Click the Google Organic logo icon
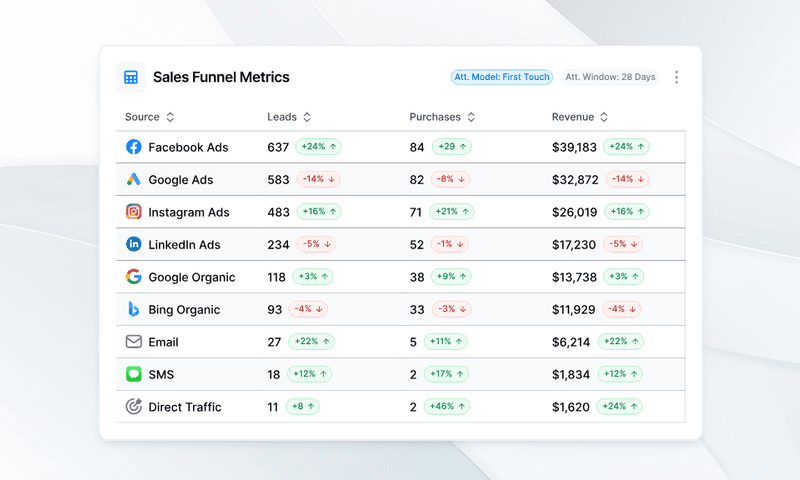800x480 pixels. point(134,276)
